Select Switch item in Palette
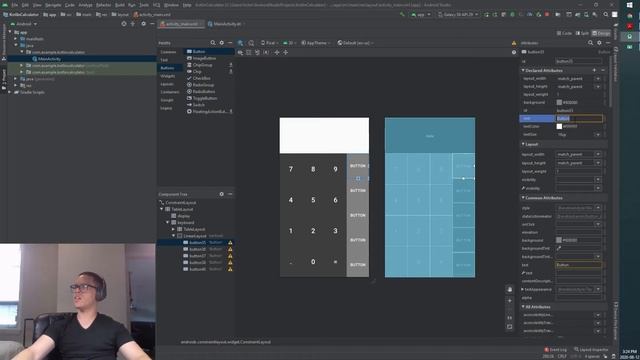 (208, 105)
